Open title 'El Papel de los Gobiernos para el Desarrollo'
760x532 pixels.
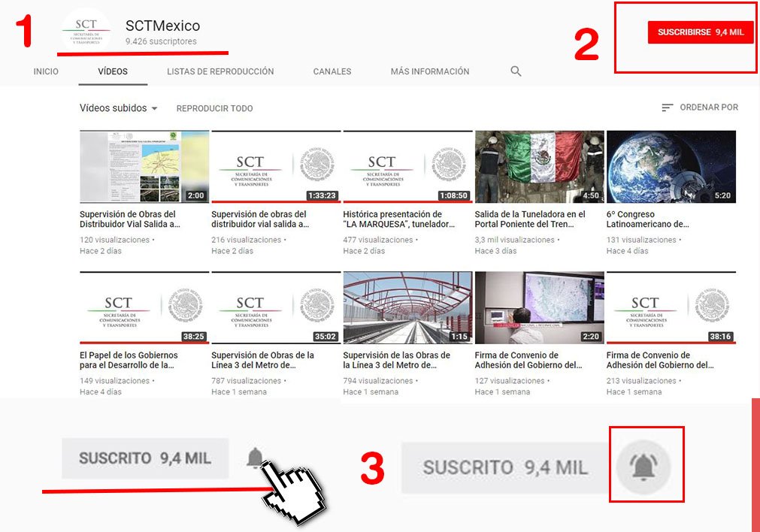coord(129,360)
